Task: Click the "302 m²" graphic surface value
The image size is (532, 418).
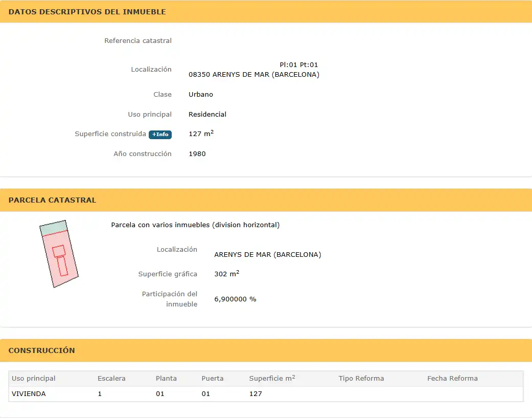Action: pos(226,274)
